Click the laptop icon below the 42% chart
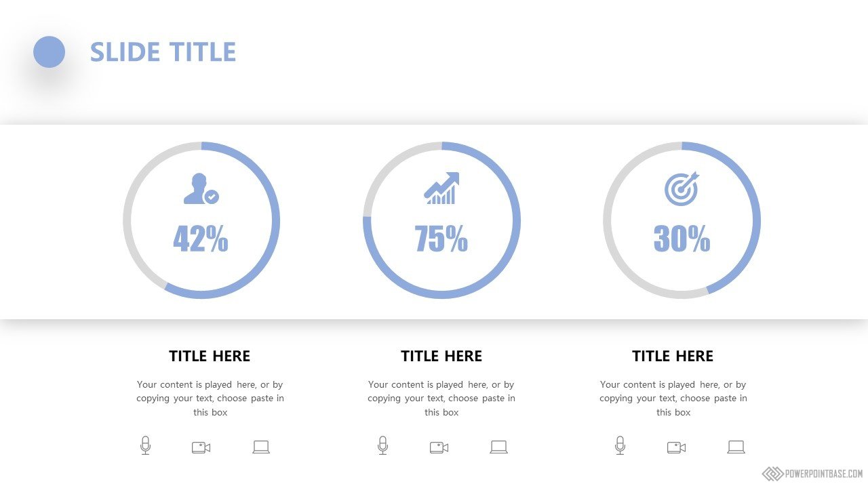Screen dimensions: 868x488 pyautogui.click(x=261, y=447)
